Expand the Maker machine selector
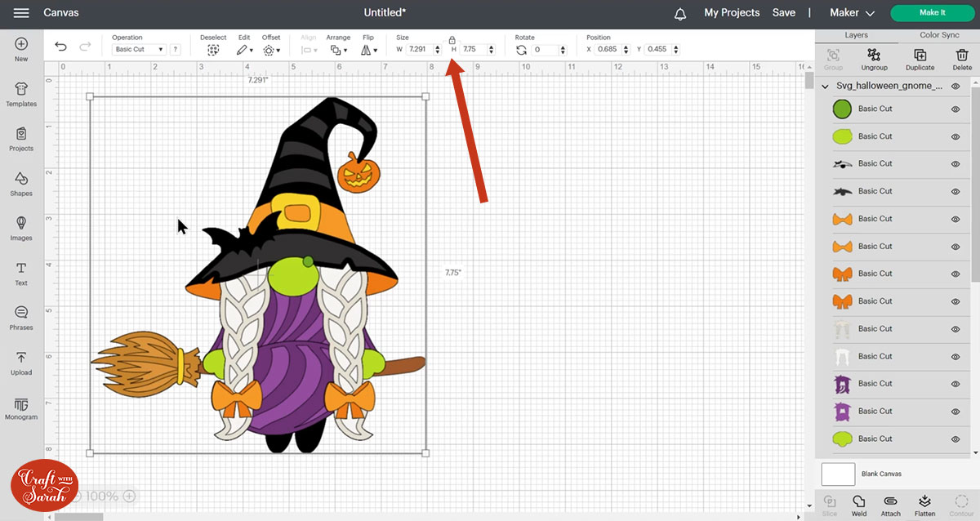 (x=852, y=13)
